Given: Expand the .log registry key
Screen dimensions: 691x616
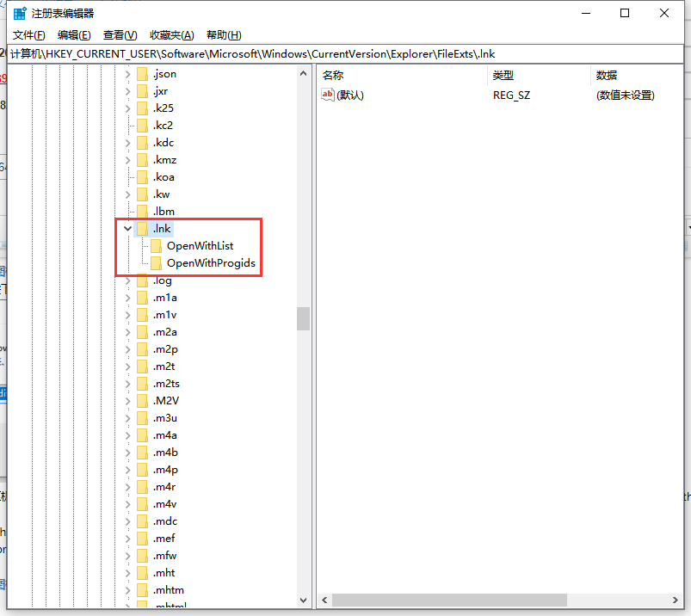Looking at the screenshot, I should coord(128,280).
